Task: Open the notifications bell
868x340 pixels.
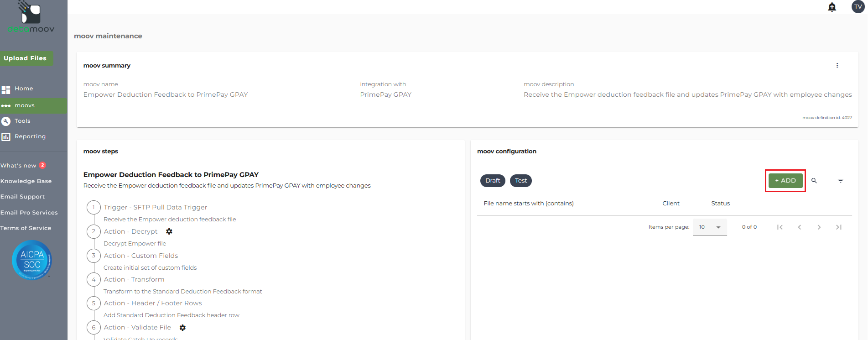Action: click(832, 7)
